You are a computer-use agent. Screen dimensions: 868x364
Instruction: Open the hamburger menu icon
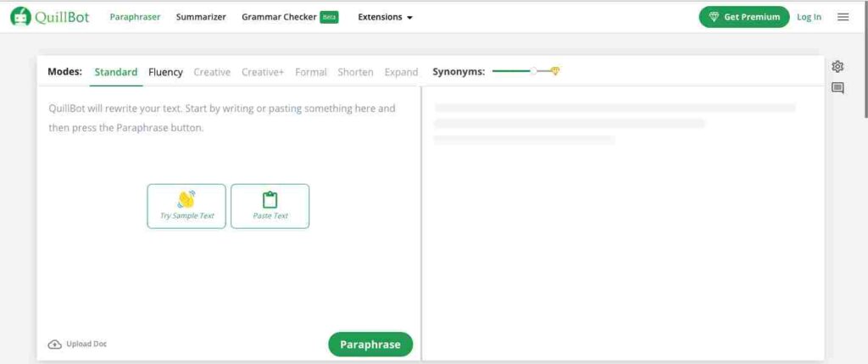(843, 17)
